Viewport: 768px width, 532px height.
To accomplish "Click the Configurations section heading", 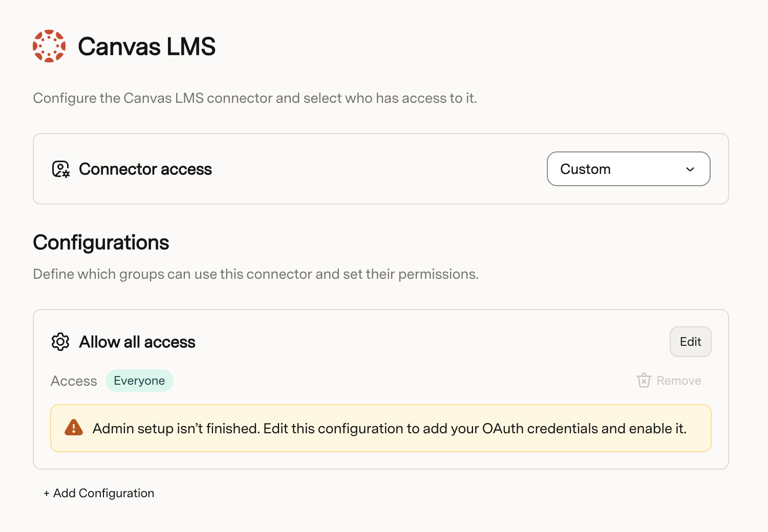I will 101,242.
